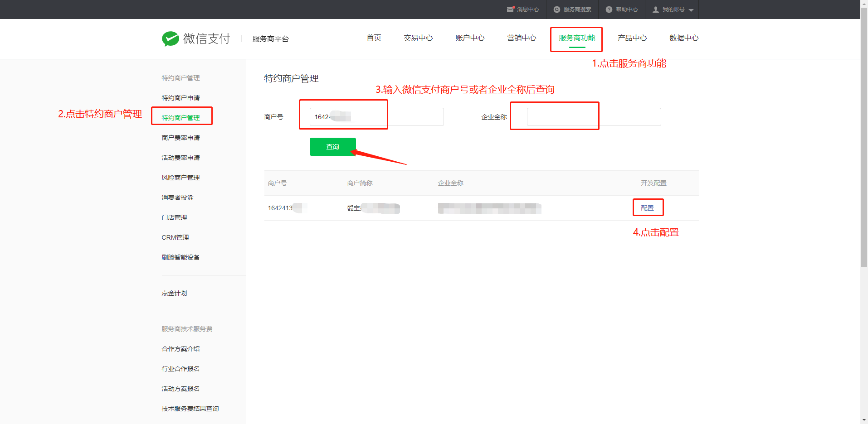Click the my account person icon
Screen dimensions: 868x424
click(656, 10)
